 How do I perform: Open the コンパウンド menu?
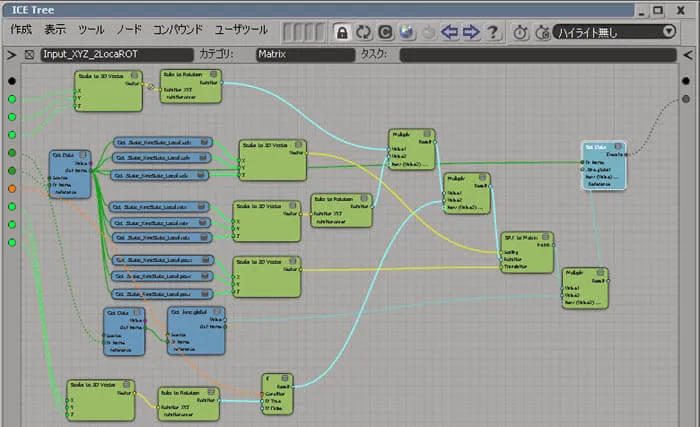(178, 29)
